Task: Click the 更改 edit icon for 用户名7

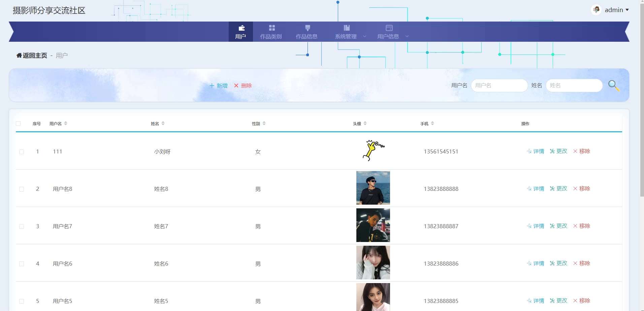Action: pyautogui.click(x=552, y=226)
